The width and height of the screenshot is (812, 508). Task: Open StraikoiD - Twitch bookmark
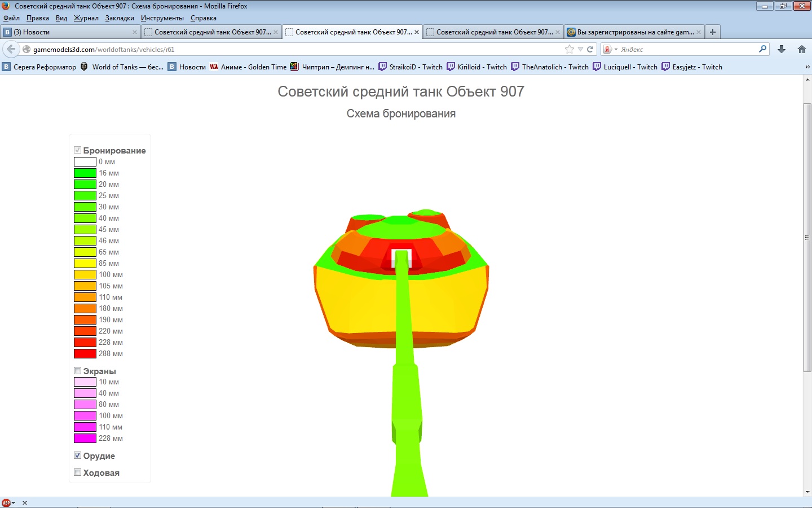[x=411, y=67]
